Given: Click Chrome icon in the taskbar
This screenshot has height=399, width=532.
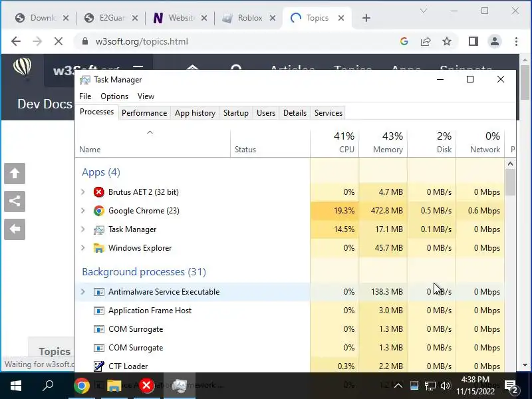Looking at the screenshot, I should click(82, 386).
